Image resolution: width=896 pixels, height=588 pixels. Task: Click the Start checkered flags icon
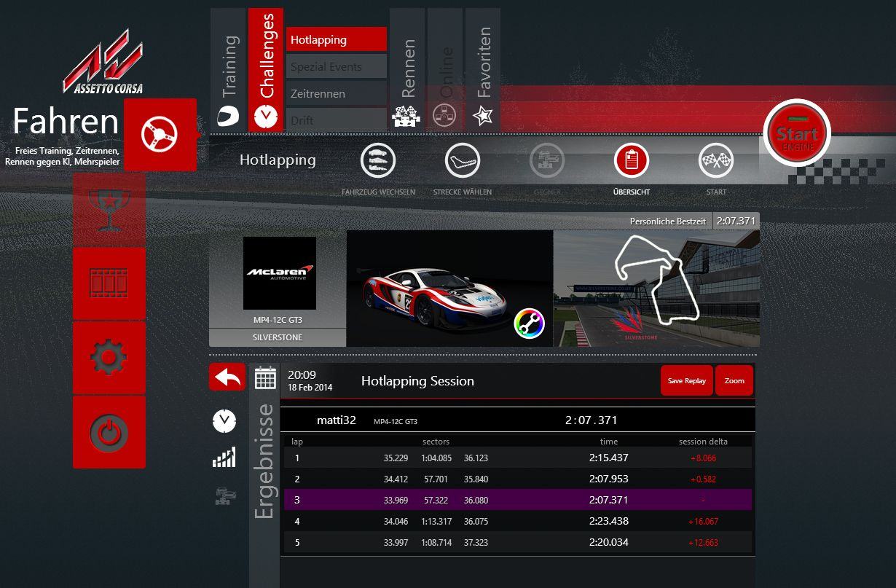pos(716,160)
